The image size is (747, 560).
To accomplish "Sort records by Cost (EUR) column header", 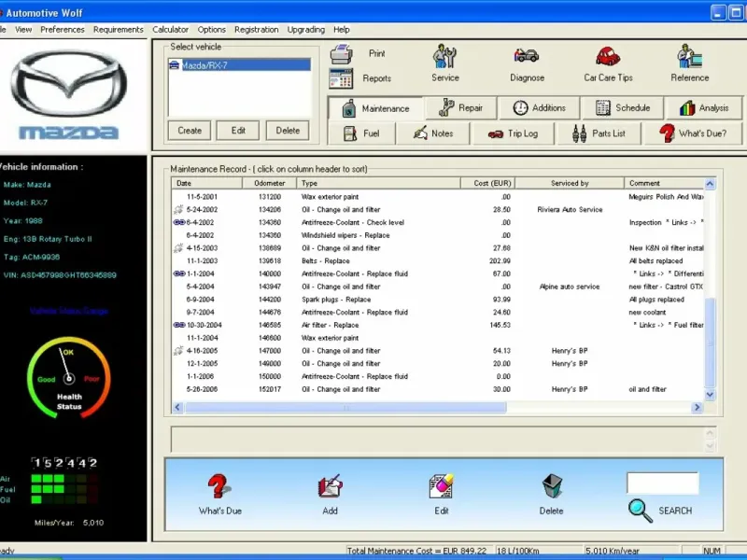I will pos(493,183).
